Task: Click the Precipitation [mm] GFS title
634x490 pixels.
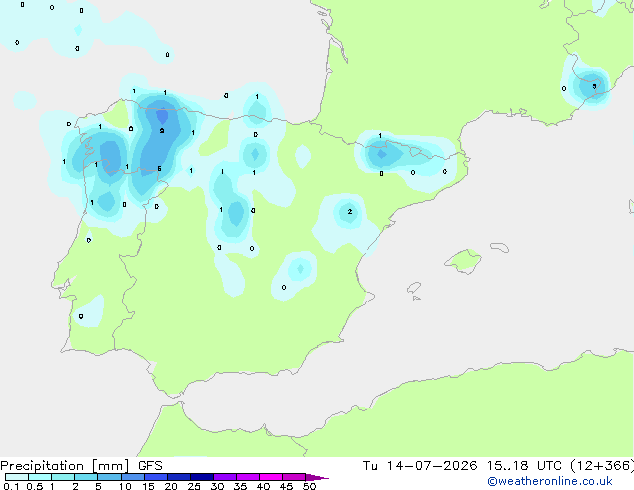Action: [x=81, y=466]
